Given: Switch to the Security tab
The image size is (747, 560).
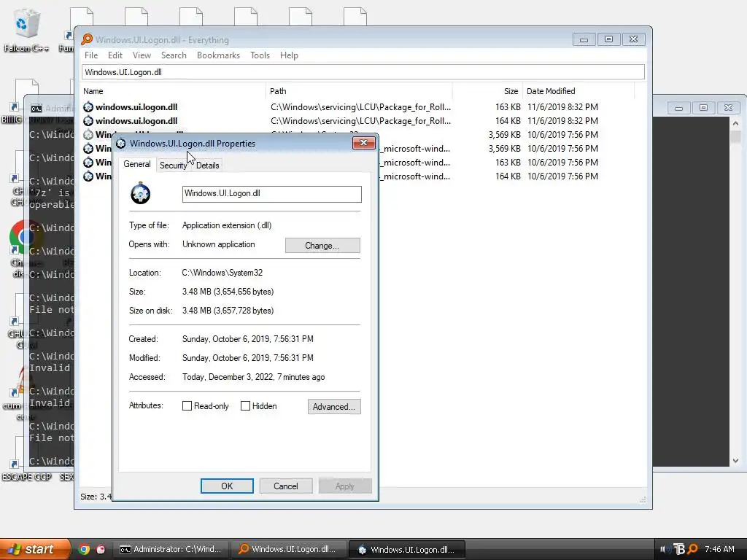Looking at the screenshot, I should tap(174, 166).
